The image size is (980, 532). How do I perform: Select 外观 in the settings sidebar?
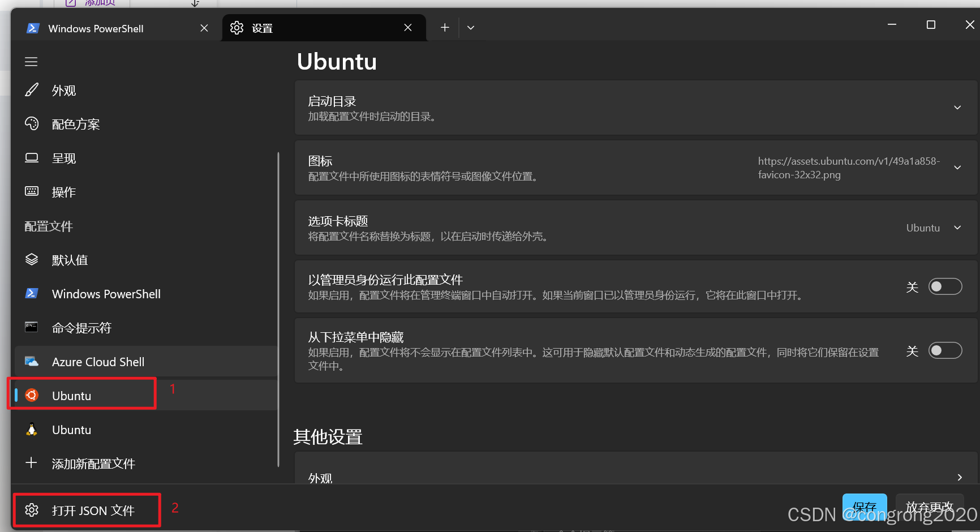click(146, 90)
